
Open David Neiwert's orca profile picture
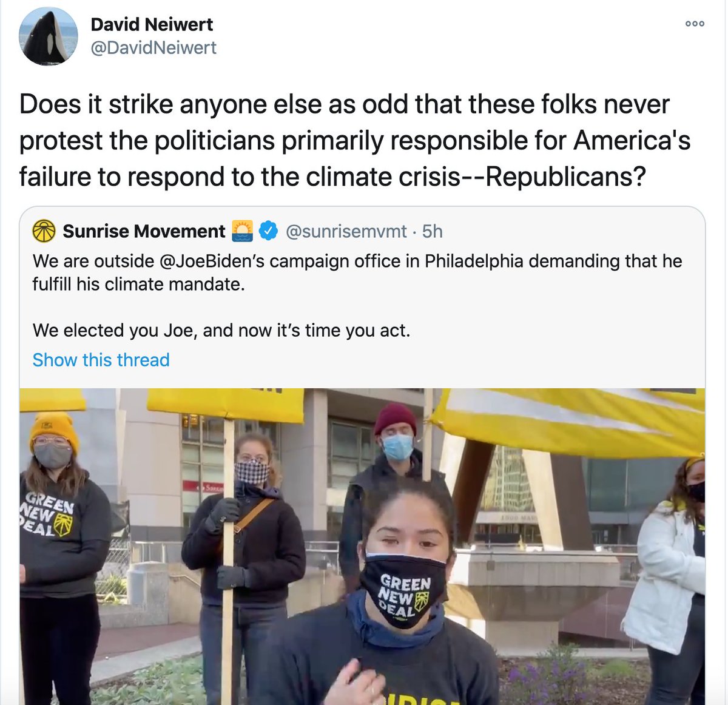tap(49, 36)
